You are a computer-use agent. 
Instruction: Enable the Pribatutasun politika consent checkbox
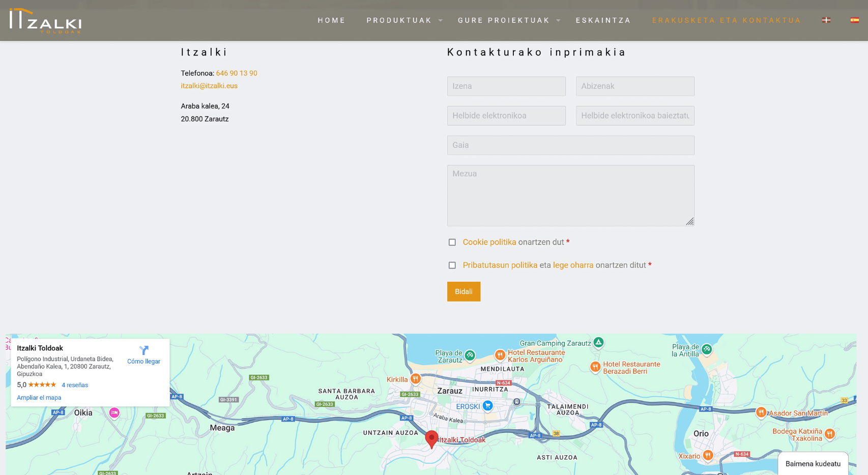coord(452,265)
